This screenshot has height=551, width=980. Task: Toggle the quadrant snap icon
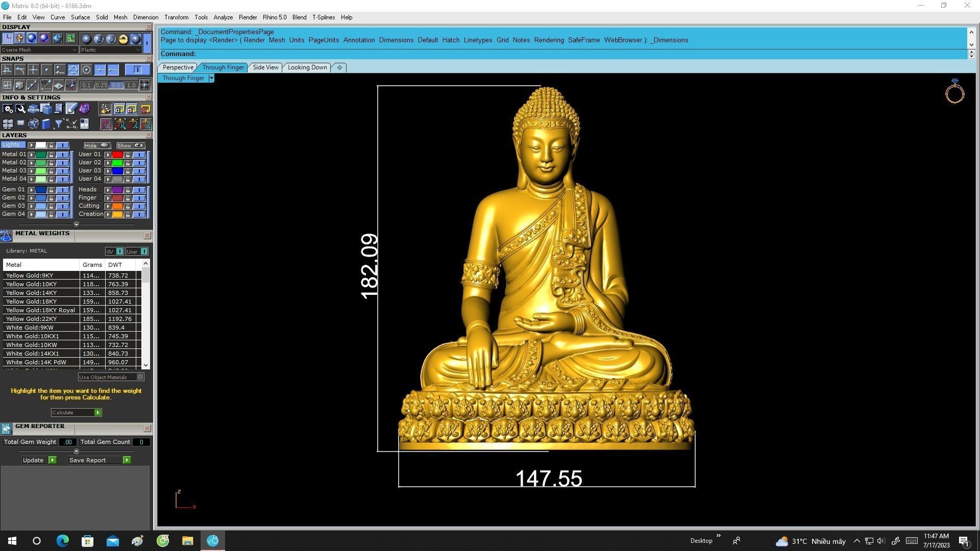tap(73, 69)
